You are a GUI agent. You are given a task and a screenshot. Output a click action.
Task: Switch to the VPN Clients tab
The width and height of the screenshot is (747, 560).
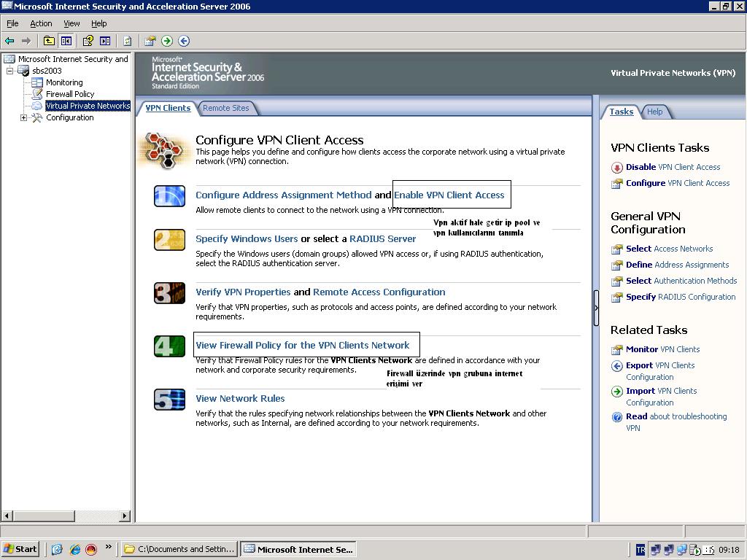pos(168,108)
